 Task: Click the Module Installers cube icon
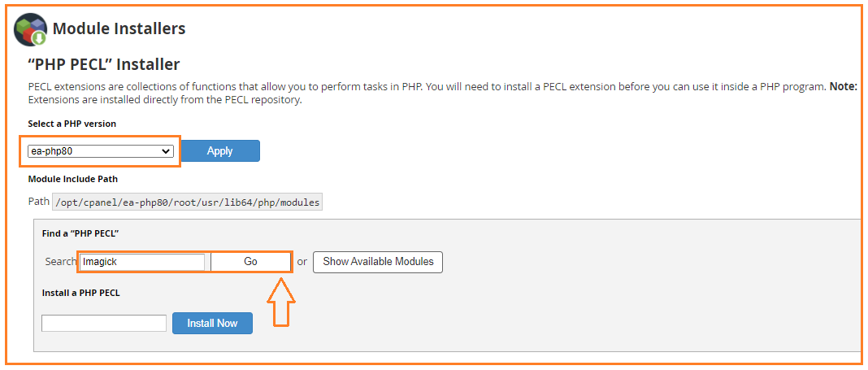pyautogui.click(x=30, y=29)
